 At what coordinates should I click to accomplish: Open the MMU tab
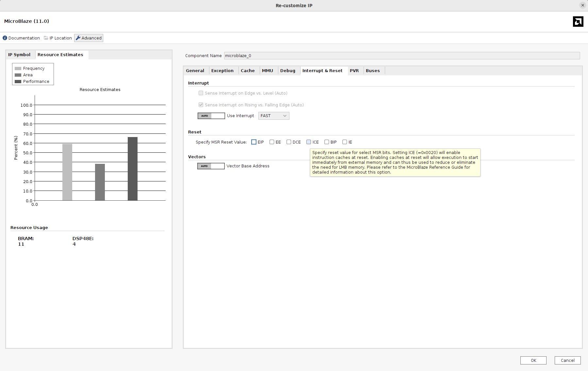(x=268, y=71)
